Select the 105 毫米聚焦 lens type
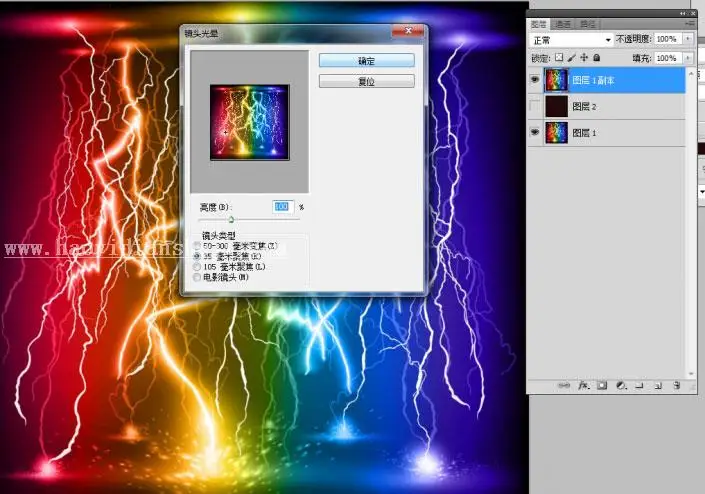 coord(197,267)
